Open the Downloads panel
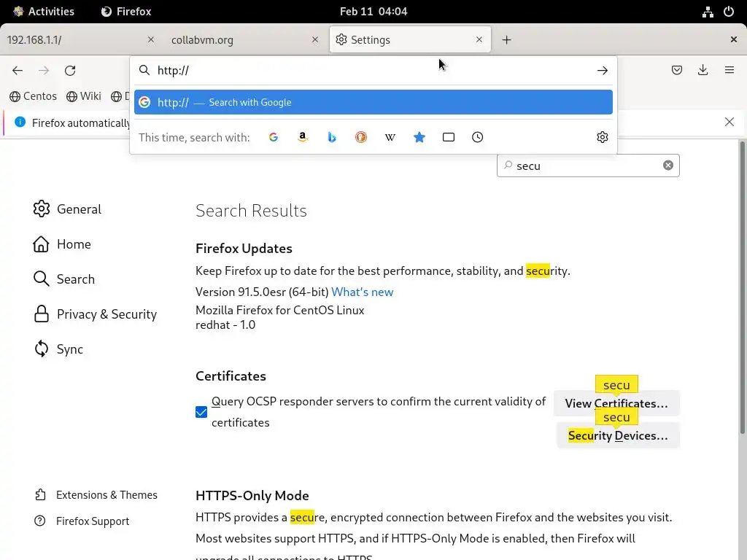The image size is (747, 560). click(703, 71)
